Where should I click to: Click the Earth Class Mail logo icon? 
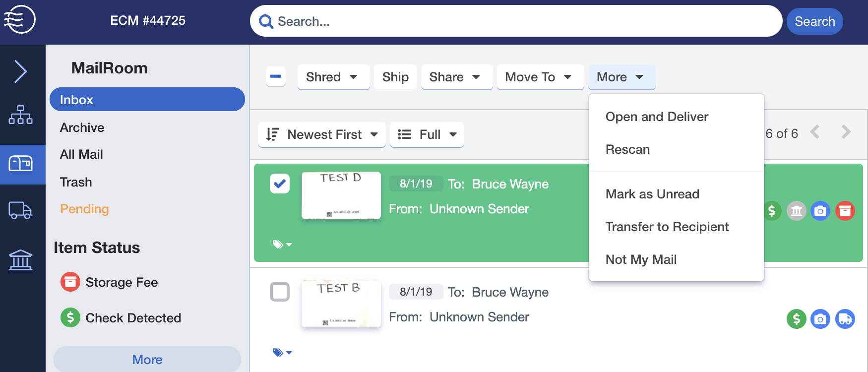(20, 19)
